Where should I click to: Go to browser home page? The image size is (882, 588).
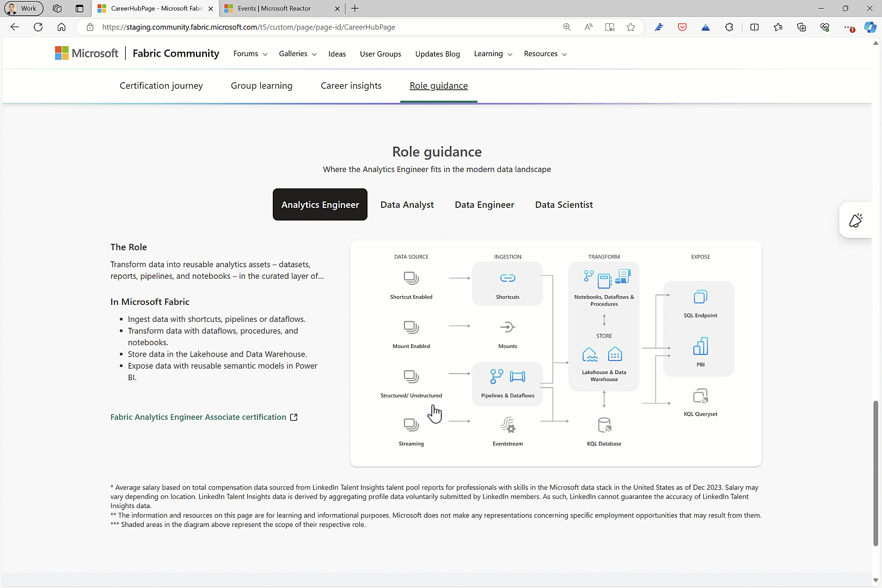[62, 27]
